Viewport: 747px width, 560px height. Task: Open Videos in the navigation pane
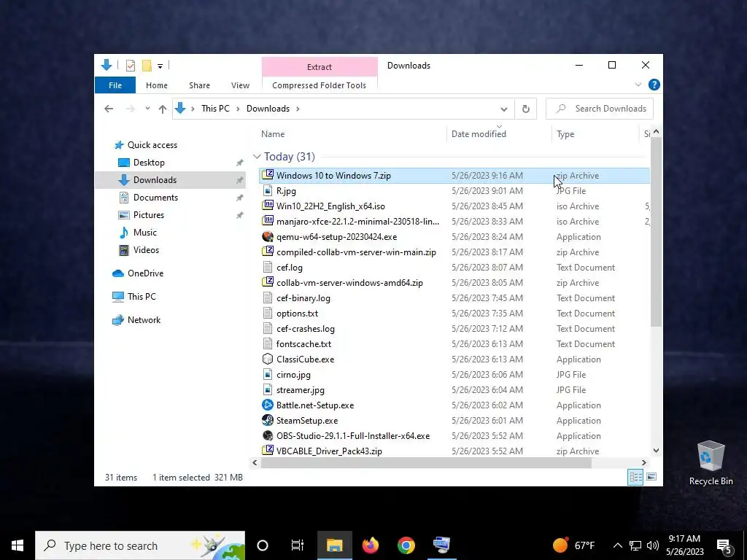point(146,250)
